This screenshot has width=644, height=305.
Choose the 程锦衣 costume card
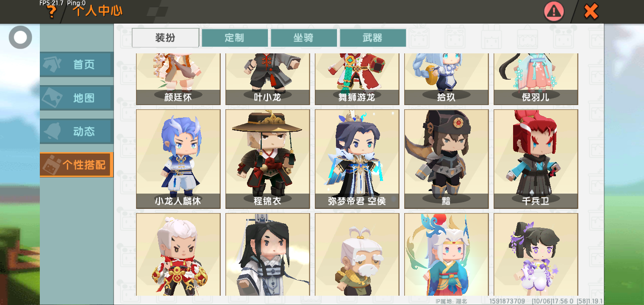pyautogui.click(x=268, y=159)
